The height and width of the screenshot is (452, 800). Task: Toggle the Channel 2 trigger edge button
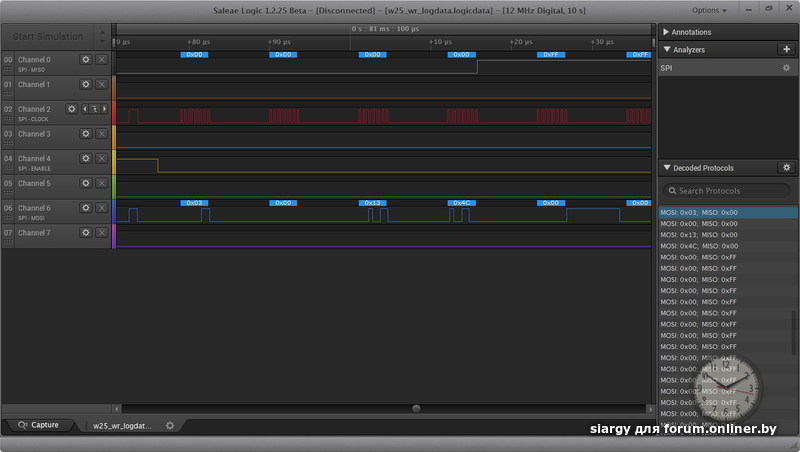click(92, 109)
